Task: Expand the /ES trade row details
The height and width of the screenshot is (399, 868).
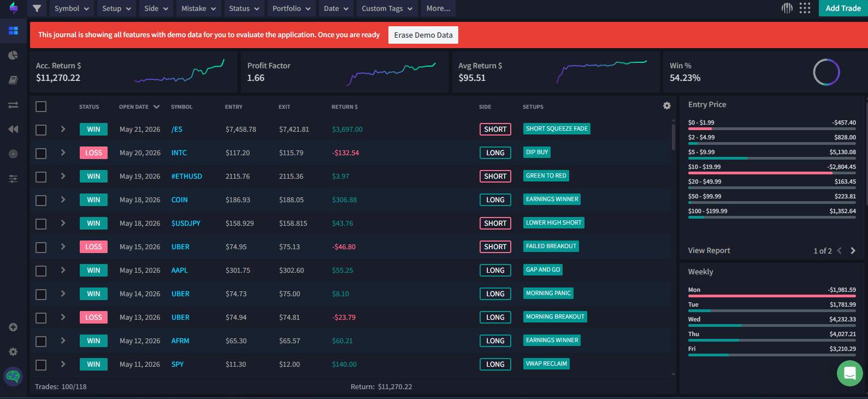Action: point(63,129)
